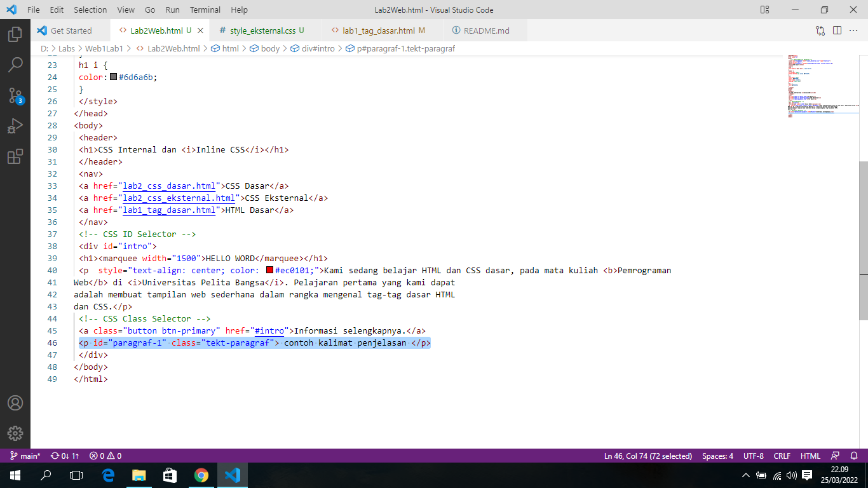Open the Terminal menu
The height and width of the screenshot is (488, 868).
click(x=205, y=10)
